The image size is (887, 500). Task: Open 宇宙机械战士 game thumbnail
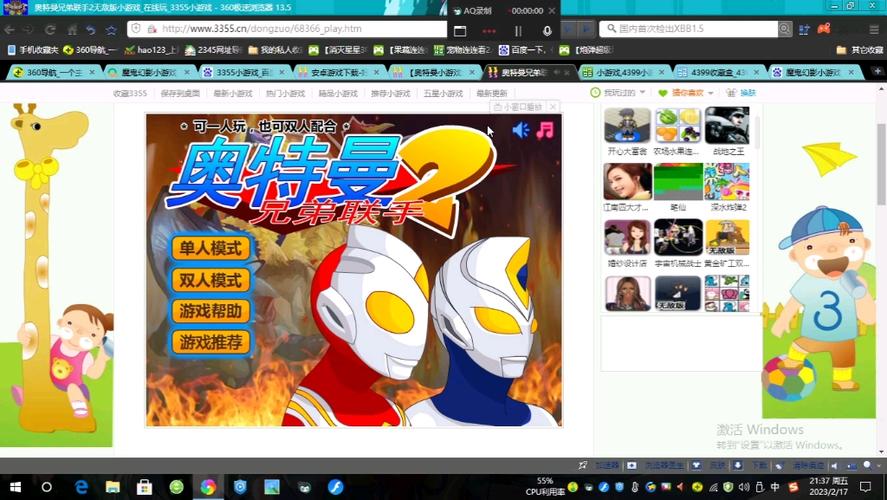tap(678, 238)
